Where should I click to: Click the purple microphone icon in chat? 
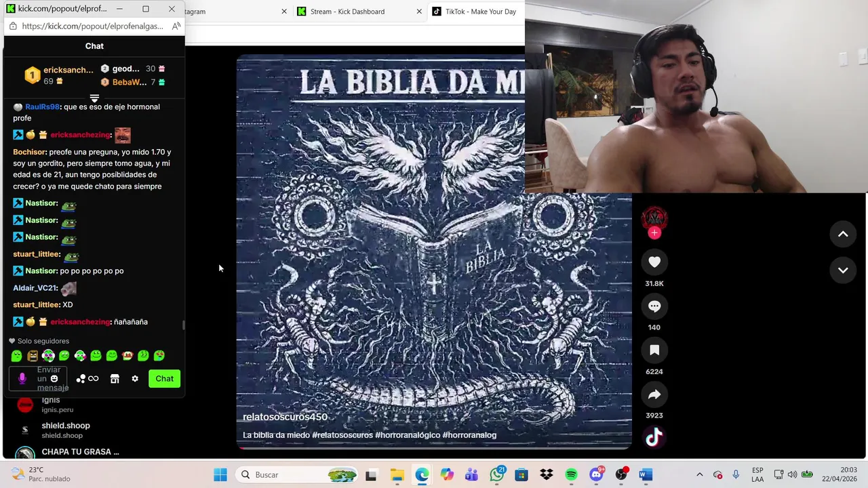[22, 378]
